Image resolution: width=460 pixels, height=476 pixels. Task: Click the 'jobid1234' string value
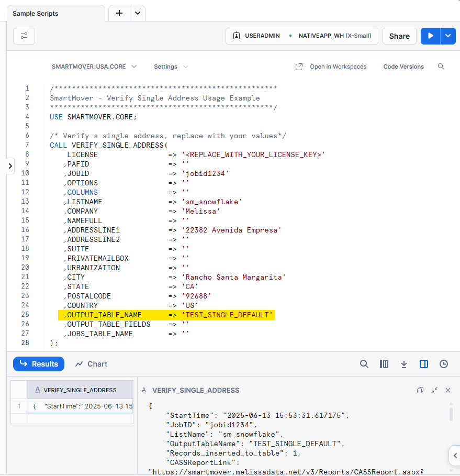click(205, 173)
